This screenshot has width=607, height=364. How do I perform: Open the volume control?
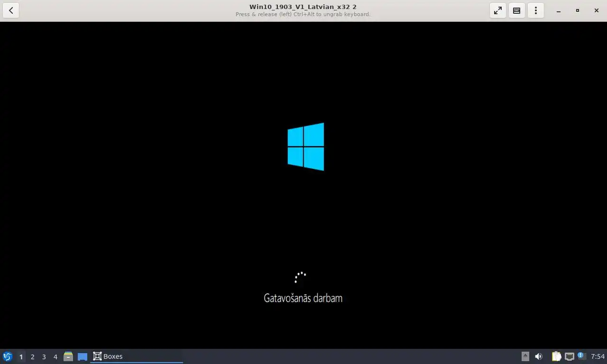(539, 356)
